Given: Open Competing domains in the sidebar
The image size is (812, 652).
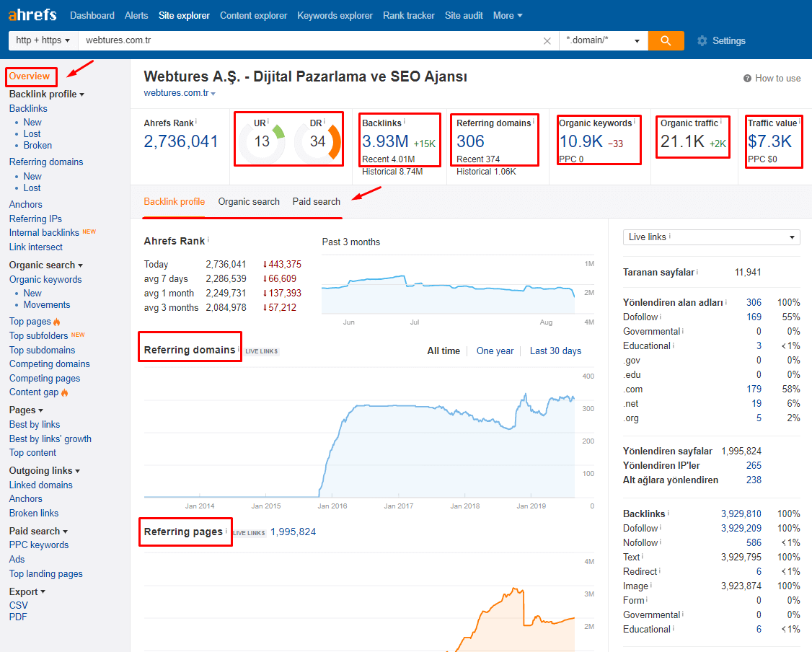Looking at the screenshot, I should pos(49,364).
